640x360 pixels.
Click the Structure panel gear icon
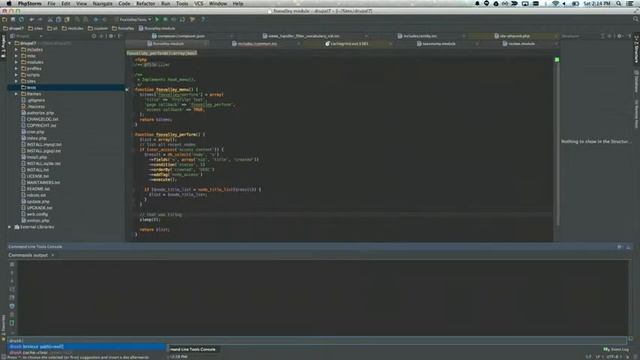click(x=620, y=36)
